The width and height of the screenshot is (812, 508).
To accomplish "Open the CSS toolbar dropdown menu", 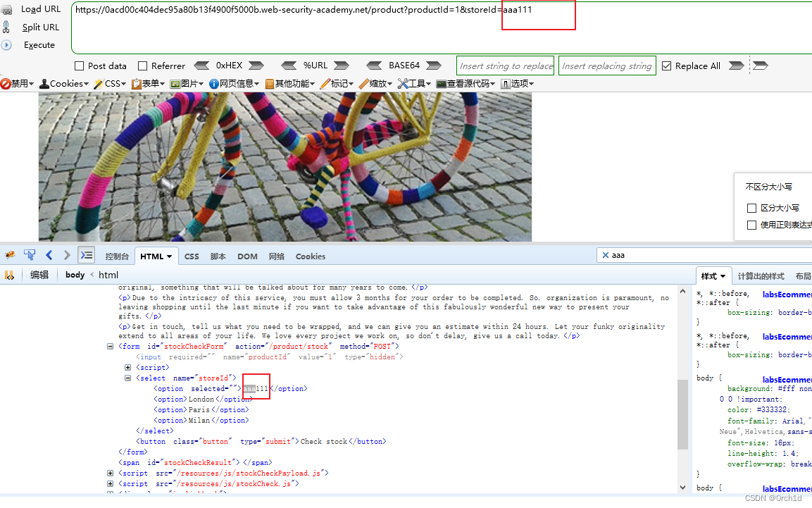I will coord(111,83).
